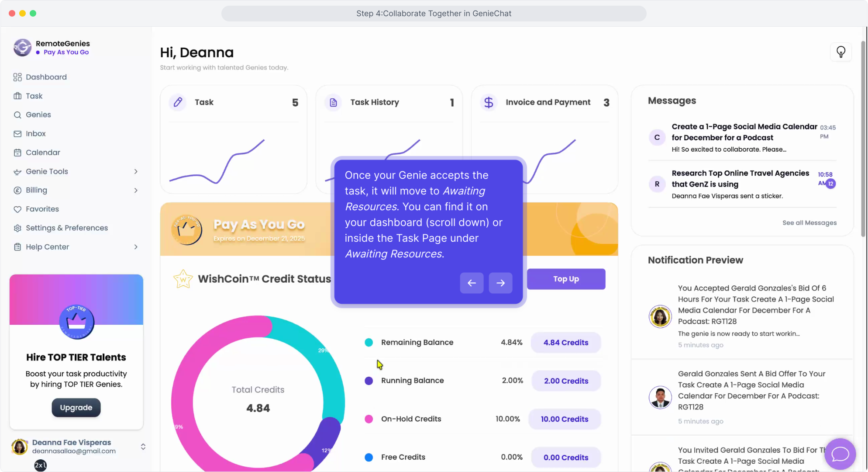Open the See all Messages link

(x=809, y=223)
